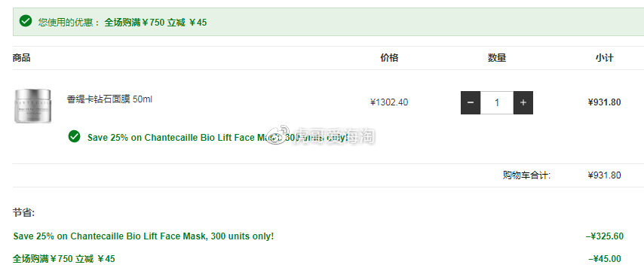Click the −¥45.00 discount amount
The width and height of the screenshot is (644, 271).
pos(605,259)
